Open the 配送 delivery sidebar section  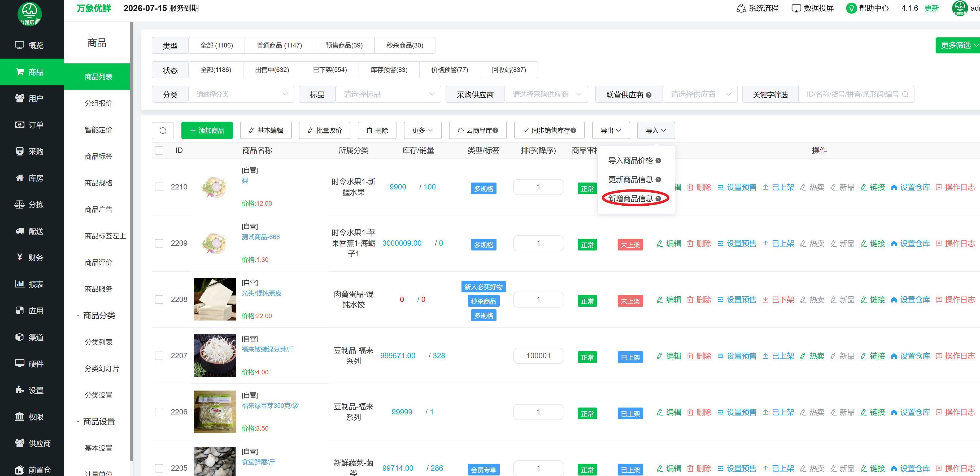click(32, 231)
